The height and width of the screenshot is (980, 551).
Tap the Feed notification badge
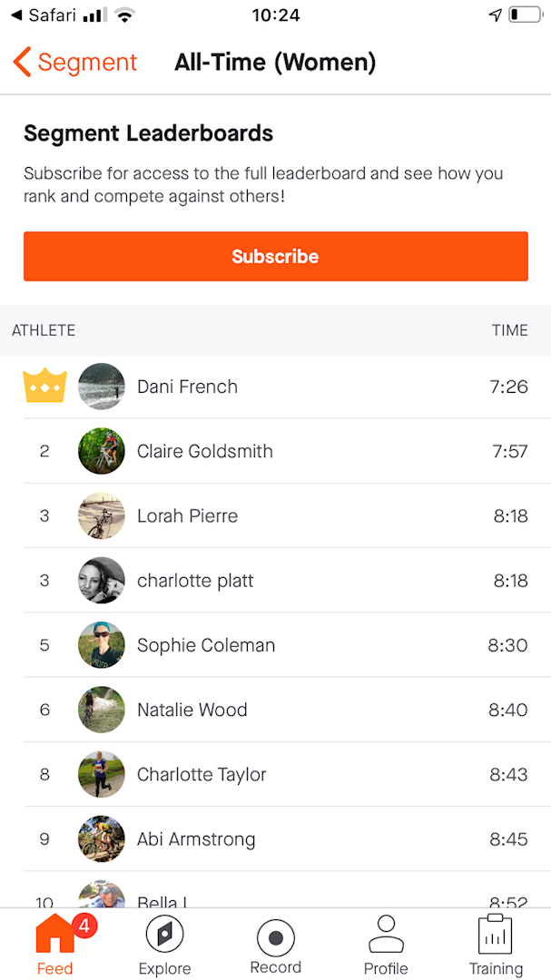(x=84, y=926)
